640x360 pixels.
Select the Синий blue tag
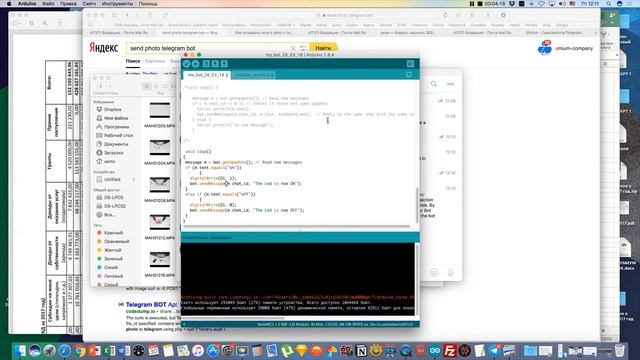tap(108, 267)
